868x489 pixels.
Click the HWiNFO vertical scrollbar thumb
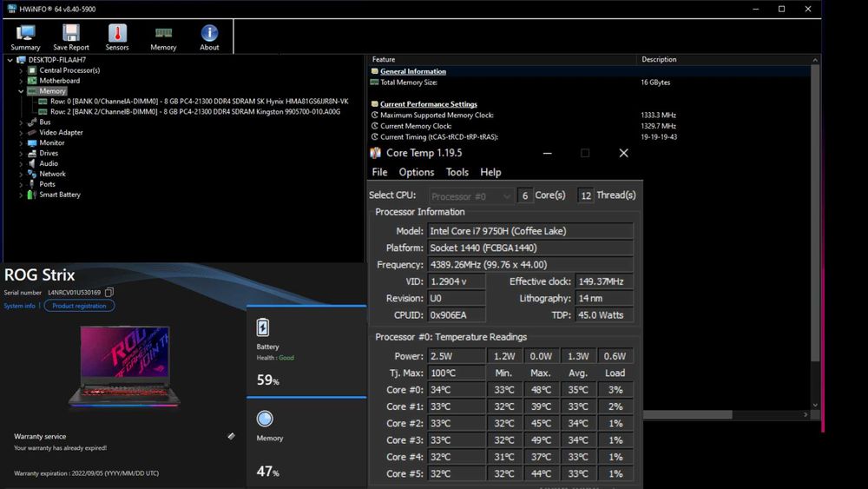coord(815,213)
